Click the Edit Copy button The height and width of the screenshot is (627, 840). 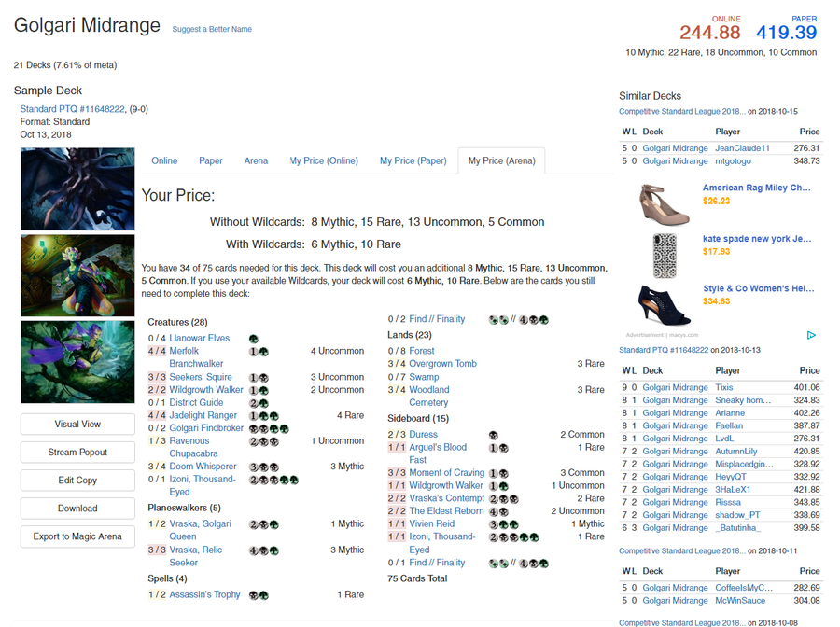tap(77, 481)
